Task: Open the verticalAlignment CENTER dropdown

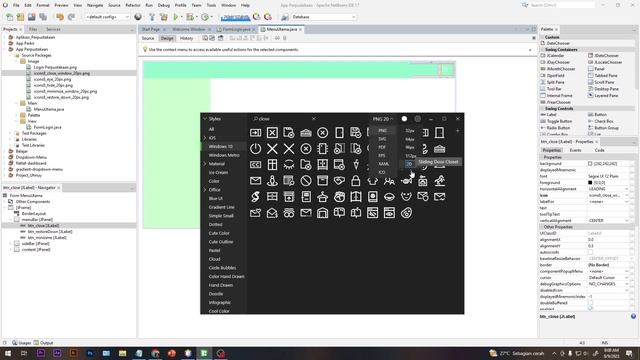Action: (x=627, y=220)
